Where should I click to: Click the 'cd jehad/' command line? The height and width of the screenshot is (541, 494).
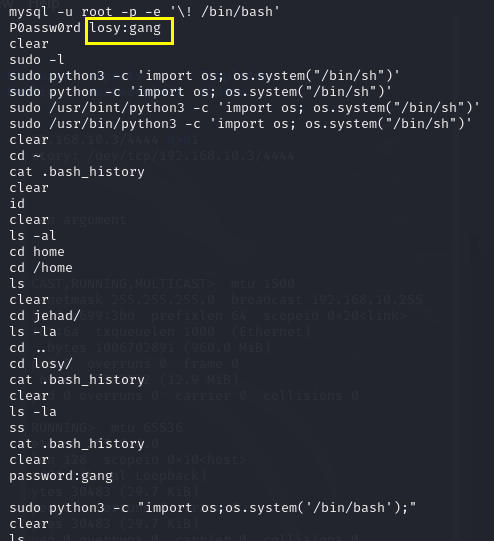[45, 316]
